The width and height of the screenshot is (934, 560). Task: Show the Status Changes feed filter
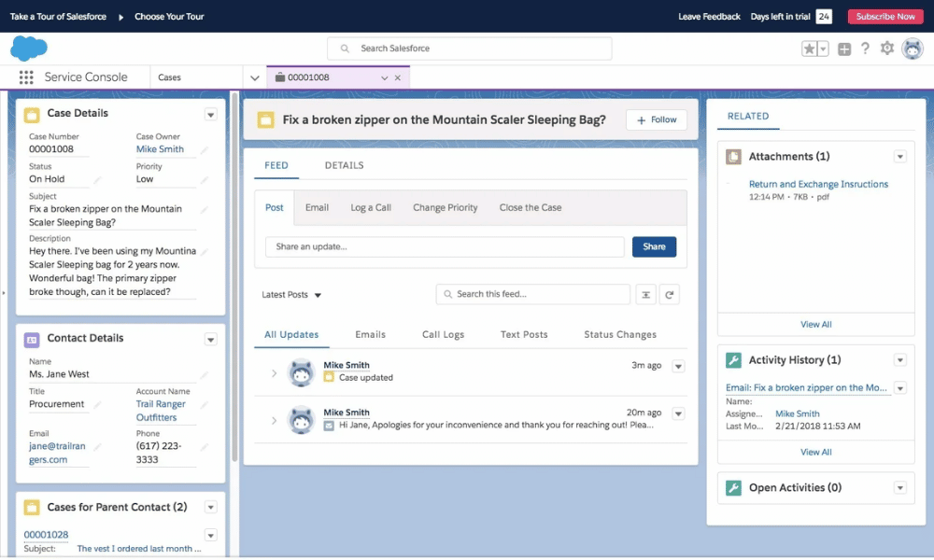(620, 334)
